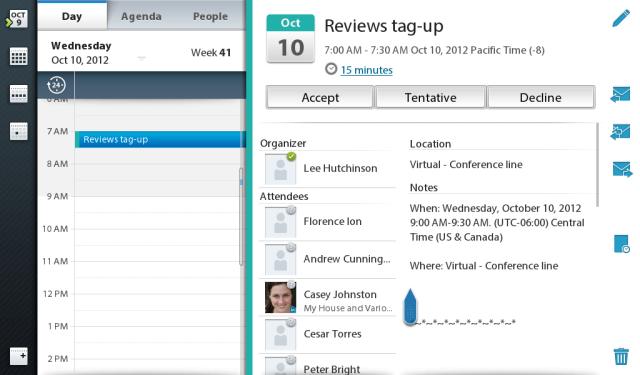Select Reviews tag-up event in day grid

160,139
